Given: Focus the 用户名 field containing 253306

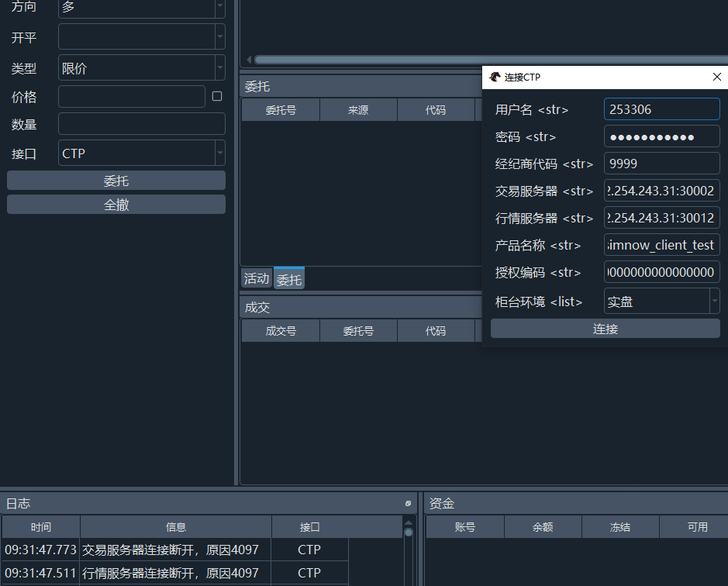Looking at the screenshot, I should [x=661, y=109].
